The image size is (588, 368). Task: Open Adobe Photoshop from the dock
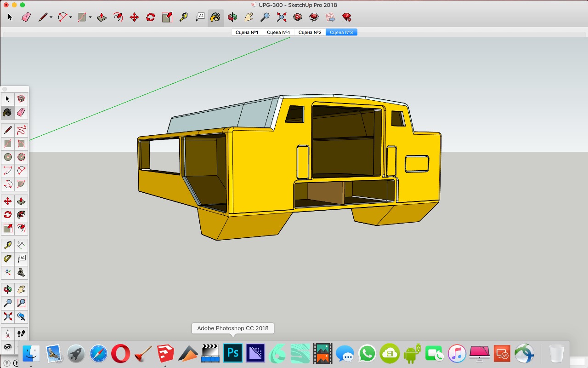point(232,353)
